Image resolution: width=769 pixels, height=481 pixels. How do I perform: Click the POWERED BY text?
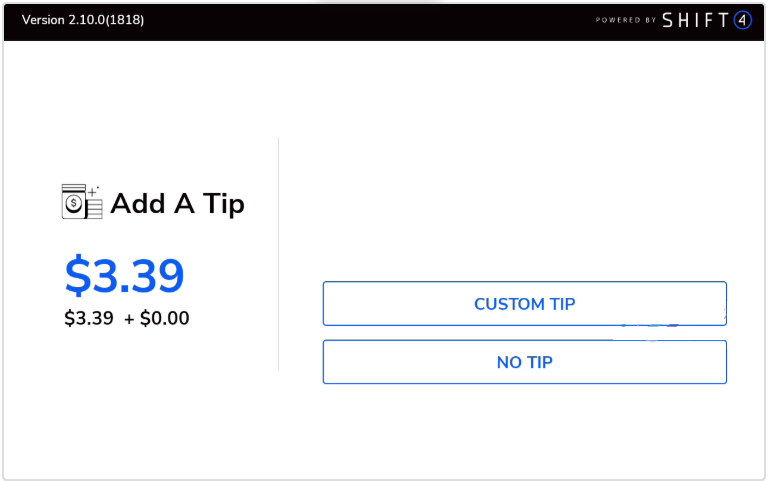pyautogui.click(x=625, y=21)
